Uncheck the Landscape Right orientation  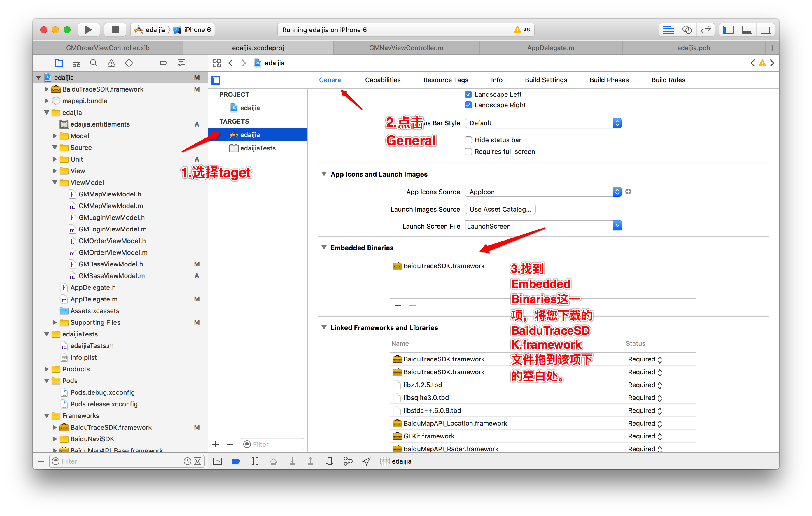pos(468,105)
